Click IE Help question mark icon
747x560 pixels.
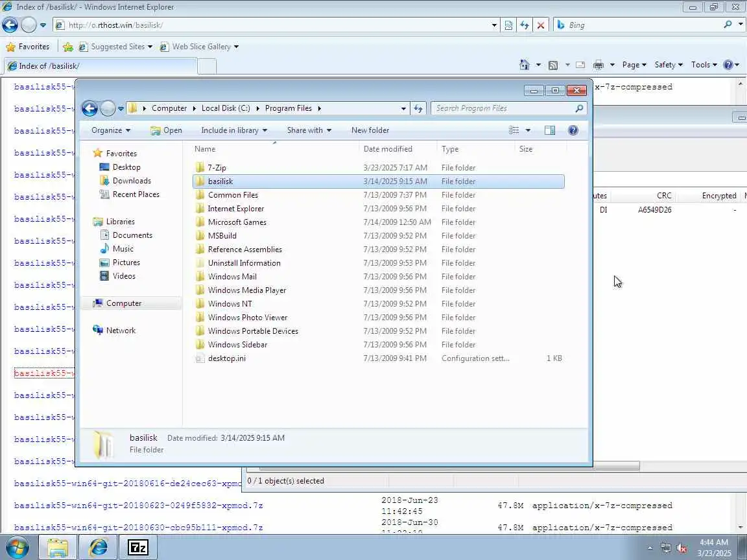coord(728,65)
